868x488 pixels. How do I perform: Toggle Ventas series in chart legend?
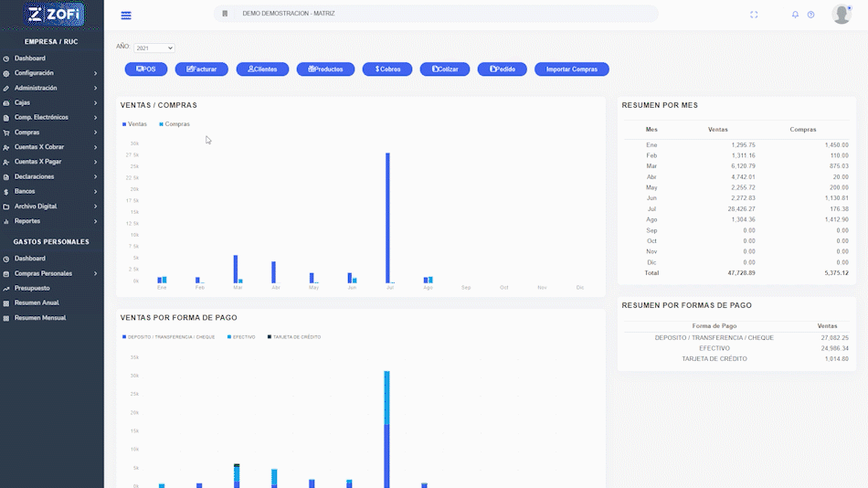[x=134, y=124]
